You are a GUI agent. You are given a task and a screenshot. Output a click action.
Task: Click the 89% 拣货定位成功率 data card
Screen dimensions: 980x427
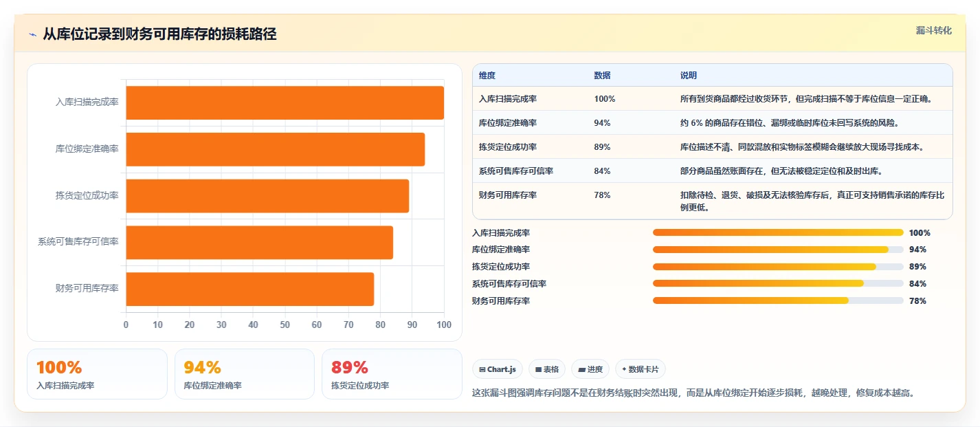(x=392, y=374)
